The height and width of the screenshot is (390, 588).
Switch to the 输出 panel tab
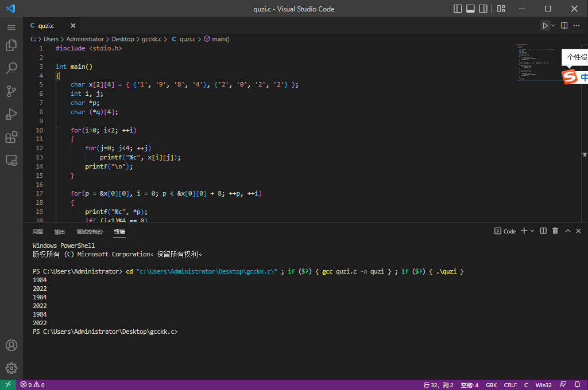tap(60, 232)
